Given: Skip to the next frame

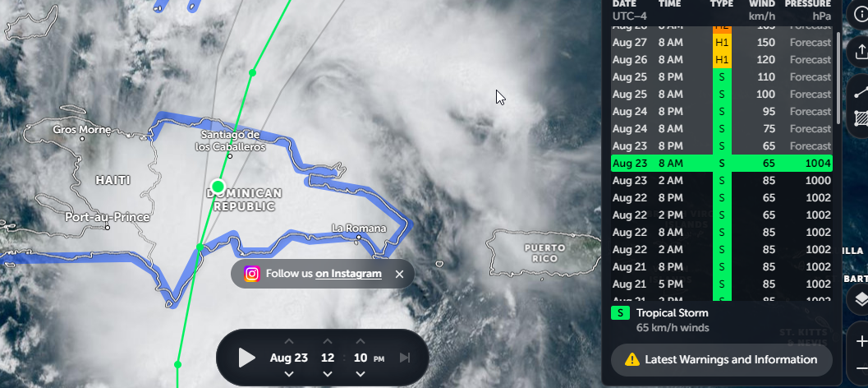Looking at the screenshot, I should [405, 358].
